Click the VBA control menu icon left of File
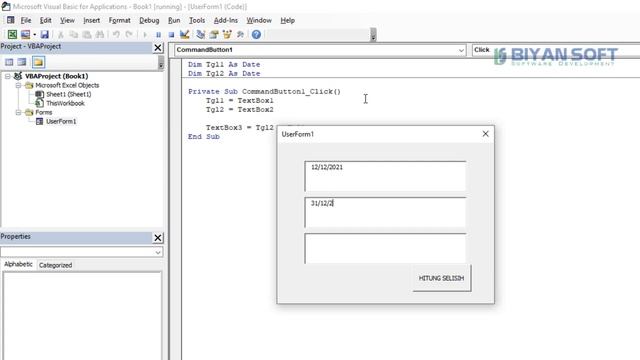Image resolution: width=640 pixels, height=360 pixels. click(11, 20)
